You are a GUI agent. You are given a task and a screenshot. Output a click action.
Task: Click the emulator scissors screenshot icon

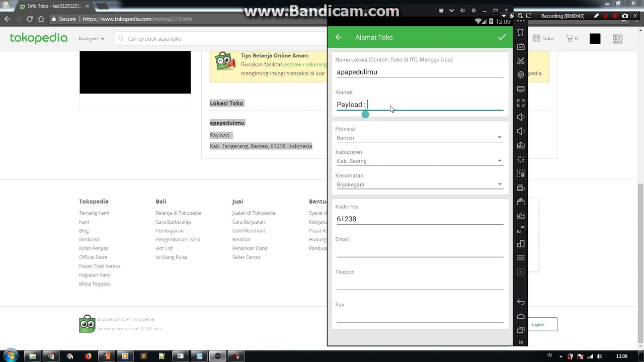click(521, 61)
